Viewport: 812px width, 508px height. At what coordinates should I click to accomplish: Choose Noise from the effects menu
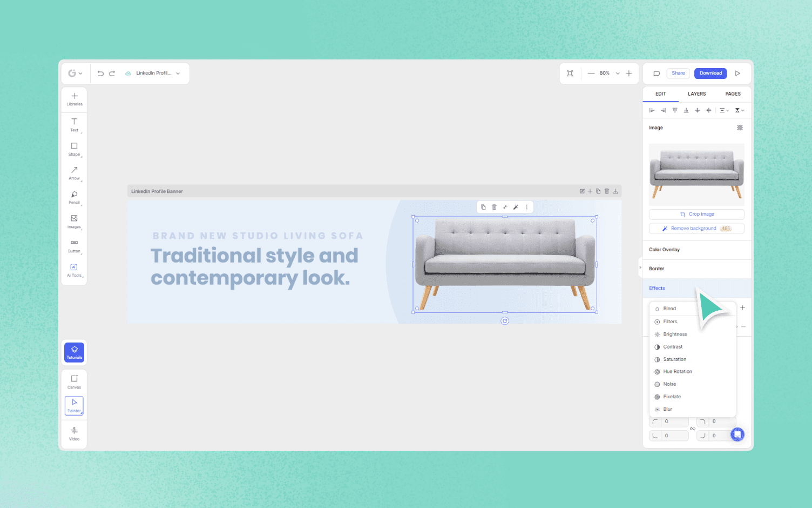pos(693,384)
